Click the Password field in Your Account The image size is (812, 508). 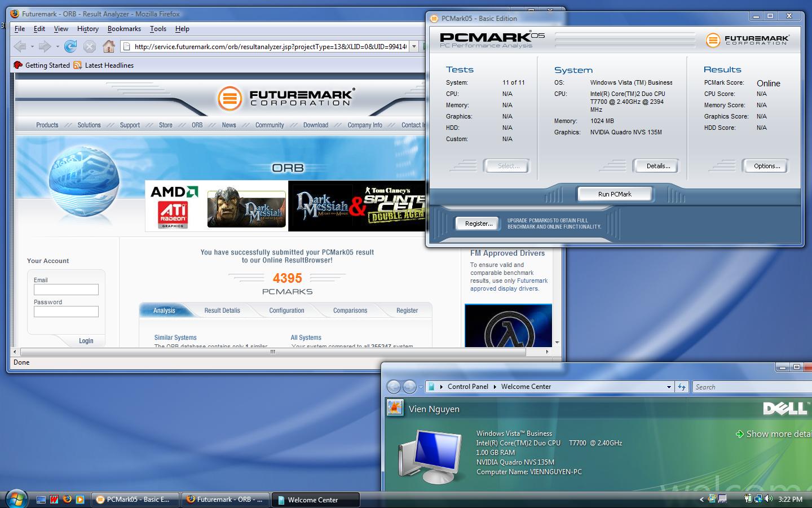(66, 312)
